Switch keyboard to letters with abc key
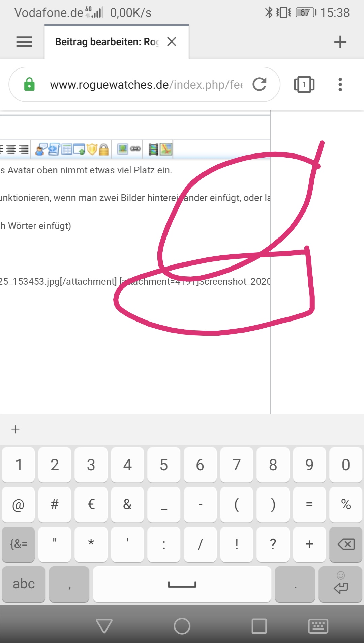This screenshot has height=643, width=364. click(24, 584)
